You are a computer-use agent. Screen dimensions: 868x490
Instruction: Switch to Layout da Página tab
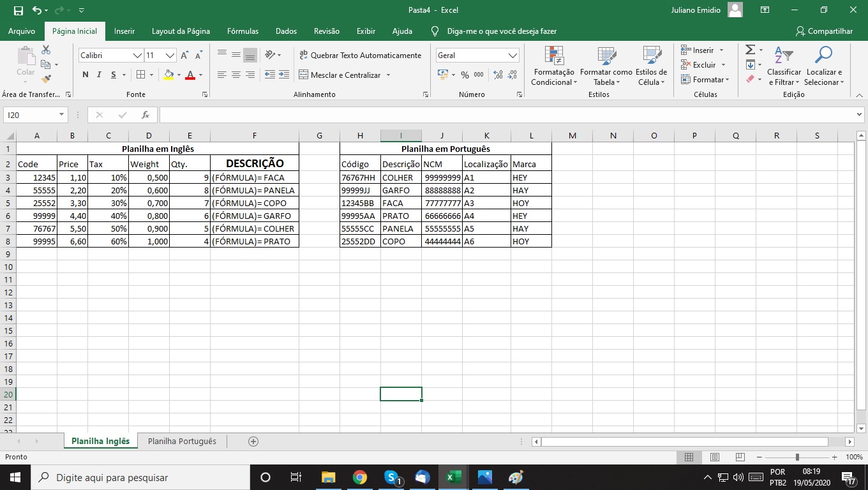click(x=181, y=31)
